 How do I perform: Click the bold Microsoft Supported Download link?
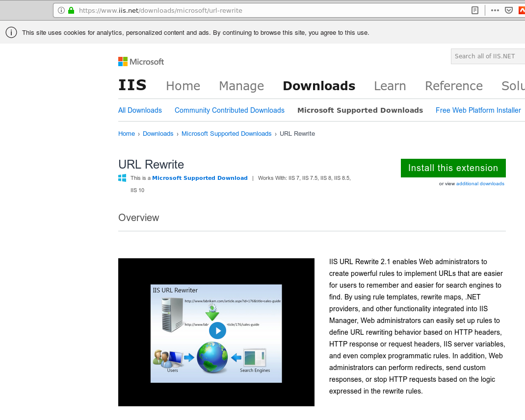point(200,178)
